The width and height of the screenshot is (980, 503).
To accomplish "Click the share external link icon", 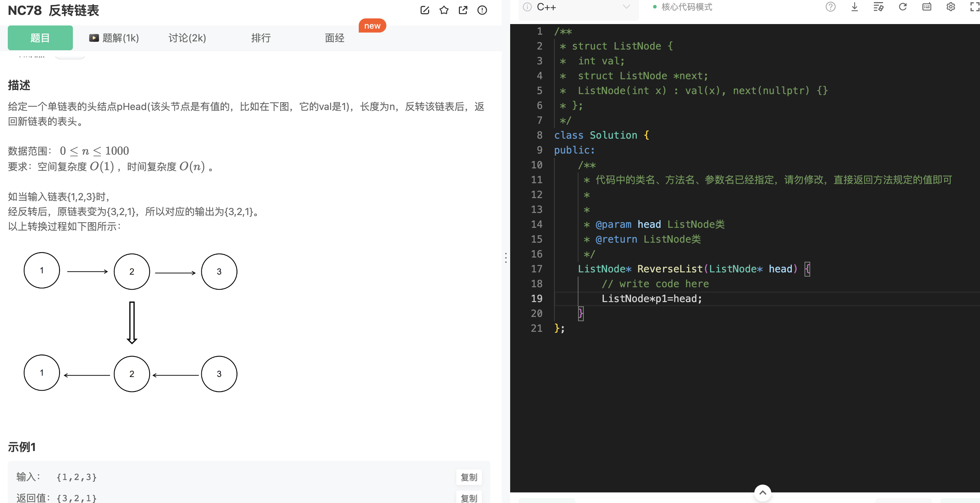I will pyautogui.click(x=463, y=10).
